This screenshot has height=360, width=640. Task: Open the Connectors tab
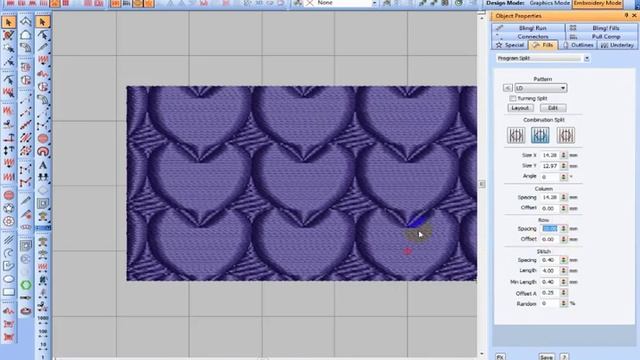529,37
